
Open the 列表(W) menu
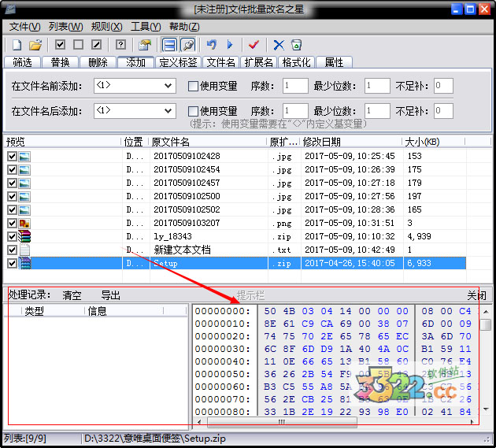click(65, 27)
